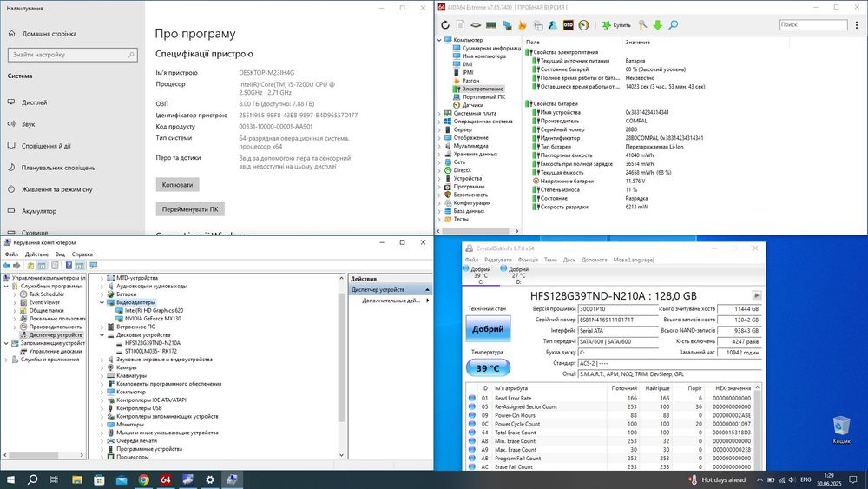
Task: Open Chrome from the taskbar
Action: [142, 479]
